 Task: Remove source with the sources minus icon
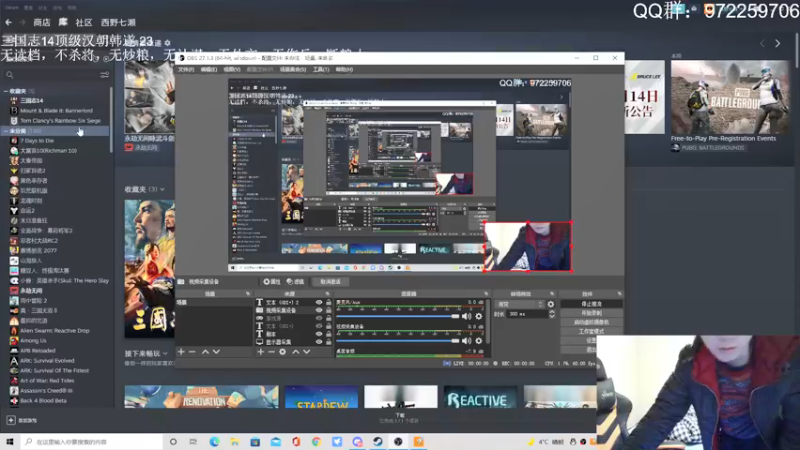click(271, 352)
